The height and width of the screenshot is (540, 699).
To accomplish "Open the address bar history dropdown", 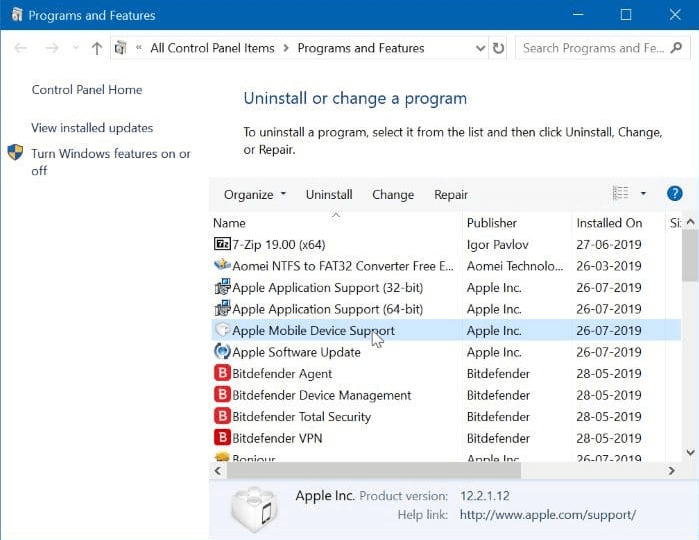I will (x=478, y=48).
